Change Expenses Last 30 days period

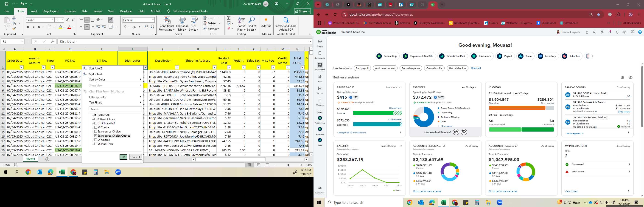pyautogui.click(x=469, y=87)
